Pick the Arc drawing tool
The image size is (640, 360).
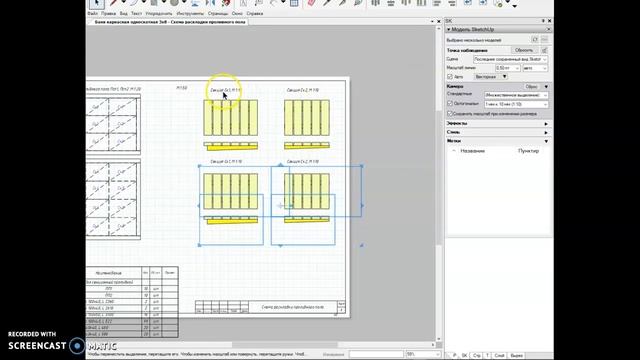(x=134, y=3)
